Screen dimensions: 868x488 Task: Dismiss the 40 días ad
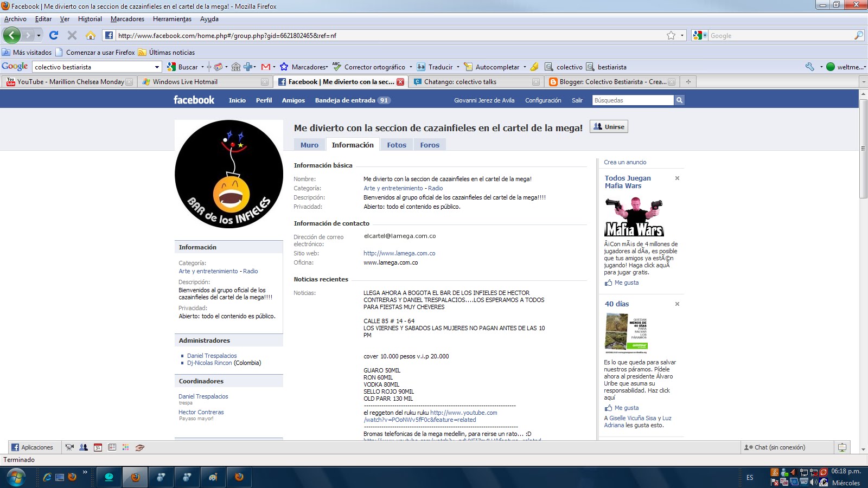click(677, 304)
